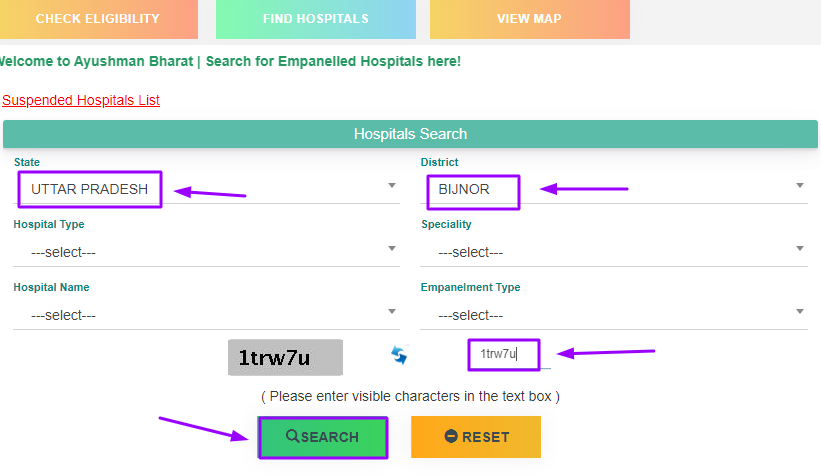This screenshot has height=476, width=821.
Task: Open the District dropdown arrow
Action: 800,186
